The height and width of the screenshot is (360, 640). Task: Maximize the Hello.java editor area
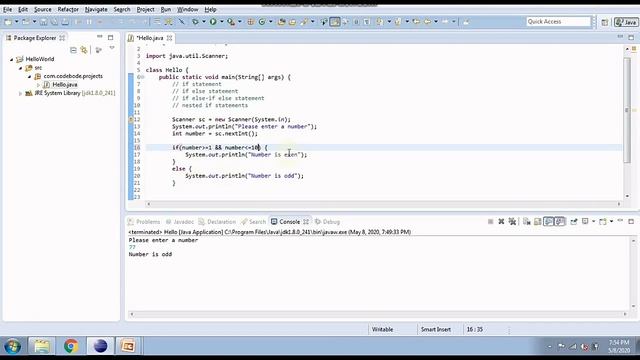631,37
